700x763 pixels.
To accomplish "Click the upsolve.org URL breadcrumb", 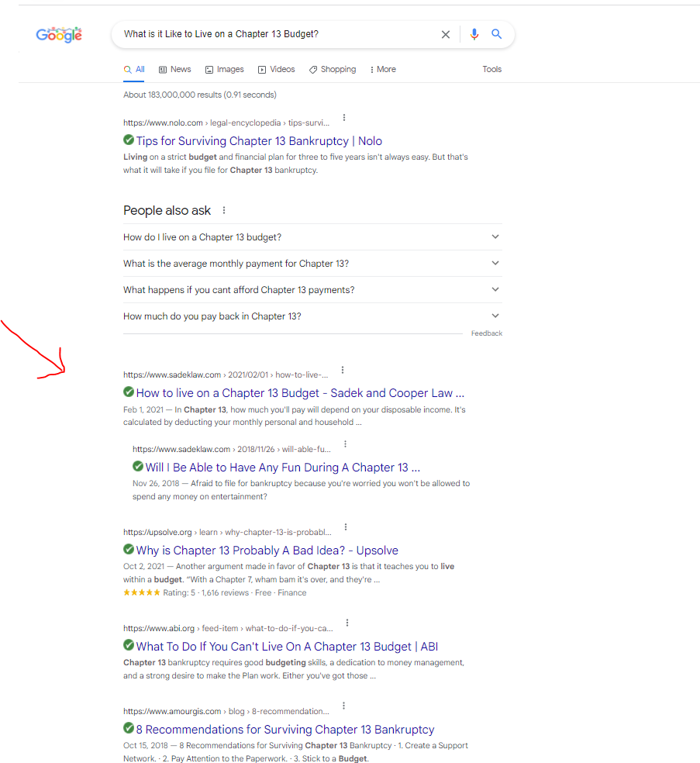I will 227,533.
